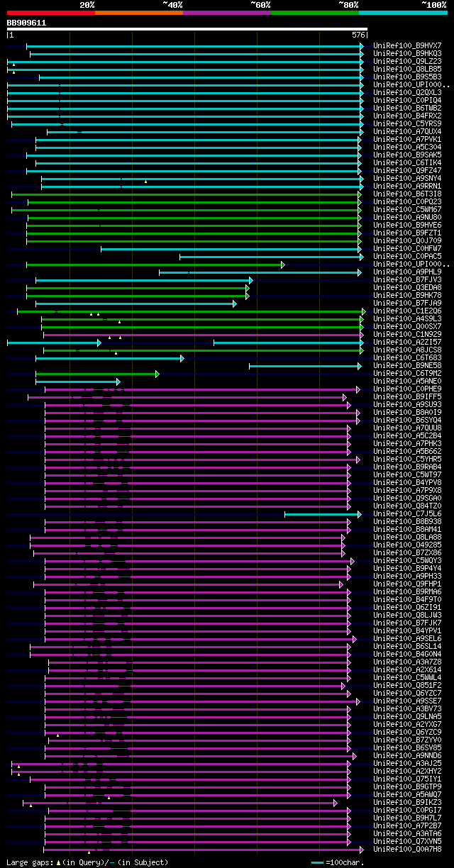Open hit UniRef100_A9NU80
The image size is (454, 868).
coord(408,217)
